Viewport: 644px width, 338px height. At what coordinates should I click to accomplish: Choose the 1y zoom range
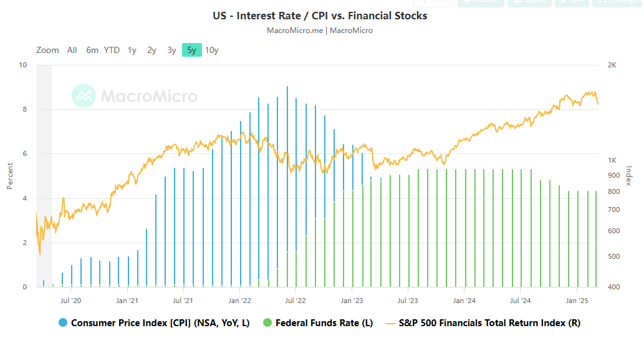pyautogui.click(x=132, y=51)
